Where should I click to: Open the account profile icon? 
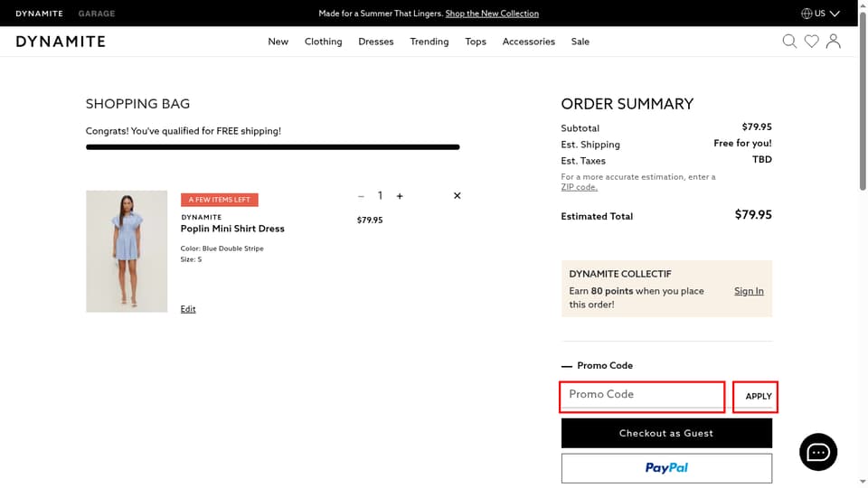[x=833, y=42]
